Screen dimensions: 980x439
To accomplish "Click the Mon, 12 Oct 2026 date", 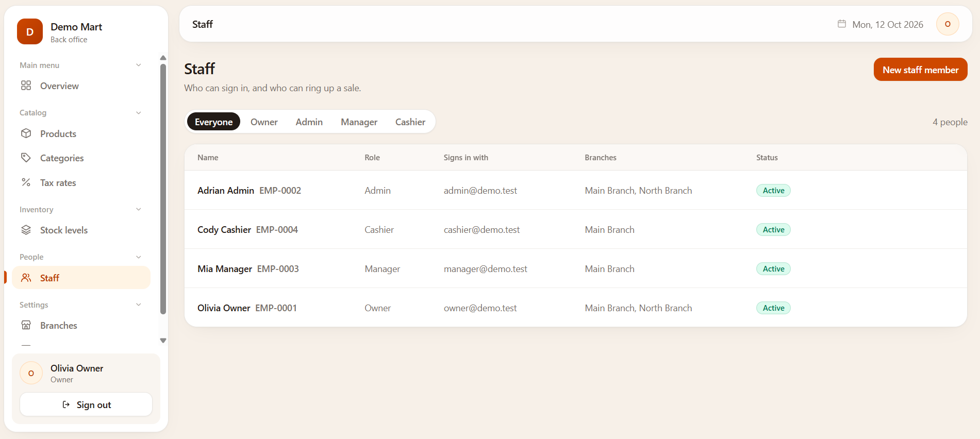I will [x=888, y=24].
